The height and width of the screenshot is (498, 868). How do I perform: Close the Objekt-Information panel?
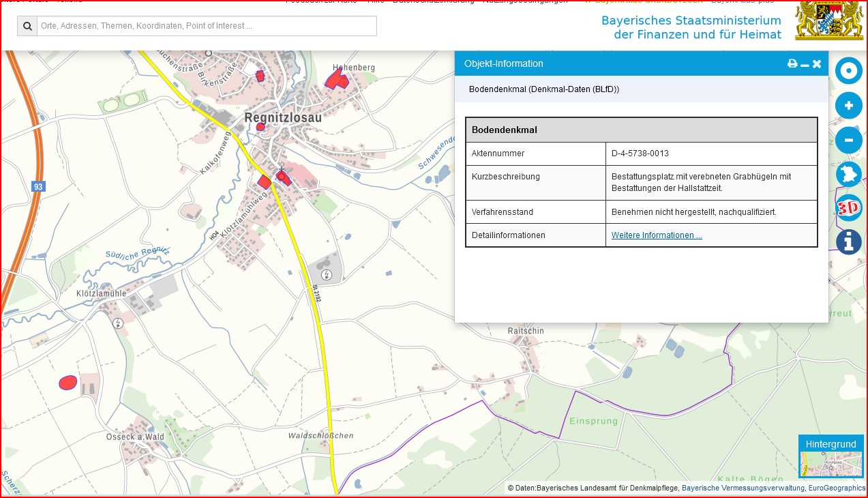pyautogui.click(x=817, y=63)
